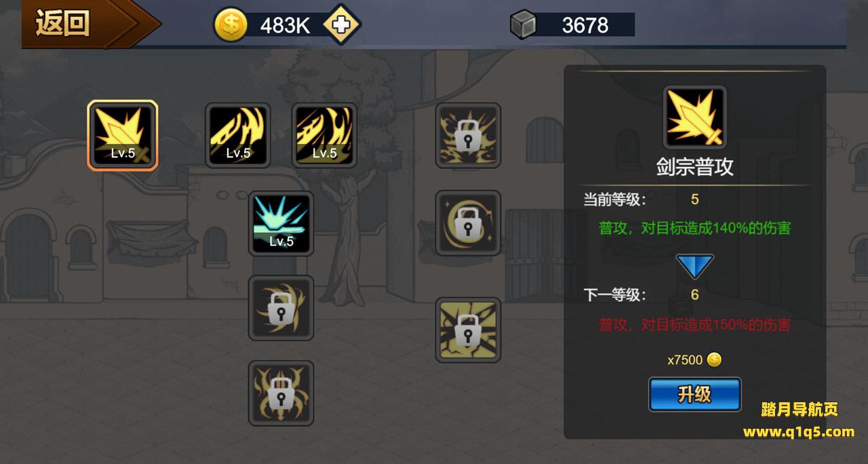This screenshot has height=464, width=868.
Task: Click the x7500 upgrade cost
Action: point(685,360)
